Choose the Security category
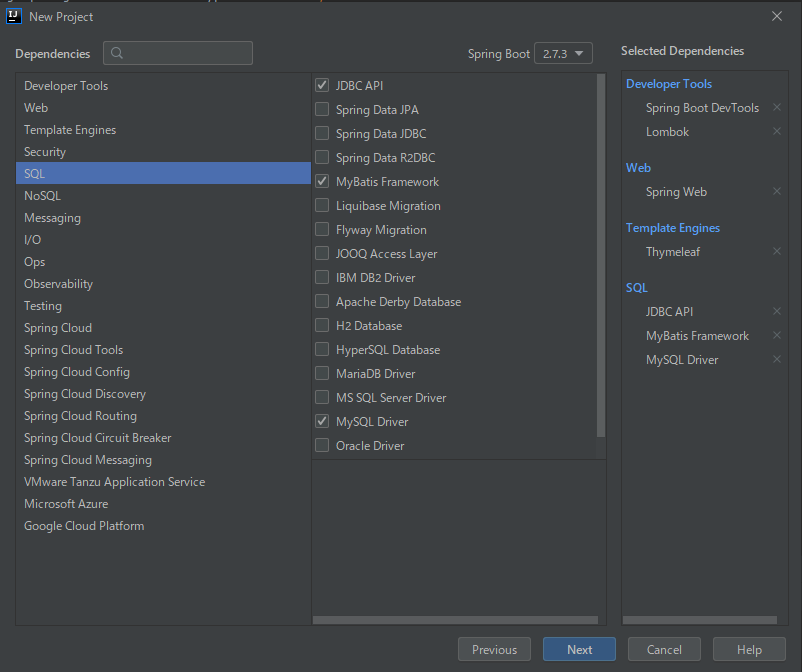Viewport: 802px width, 672px height. tap(163, 151)
